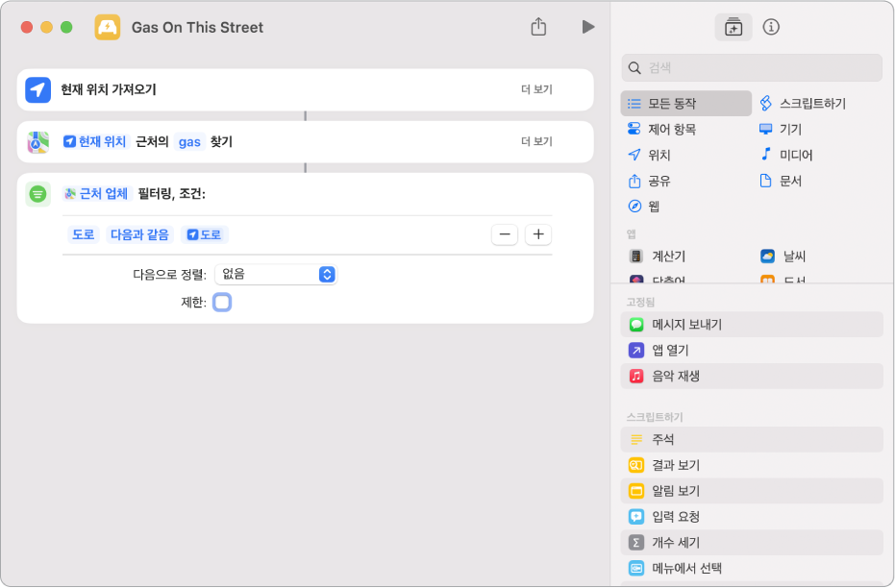Click the 필터링, 조건: text
This screenshot has height=588, width=895.
click(172, 194)
